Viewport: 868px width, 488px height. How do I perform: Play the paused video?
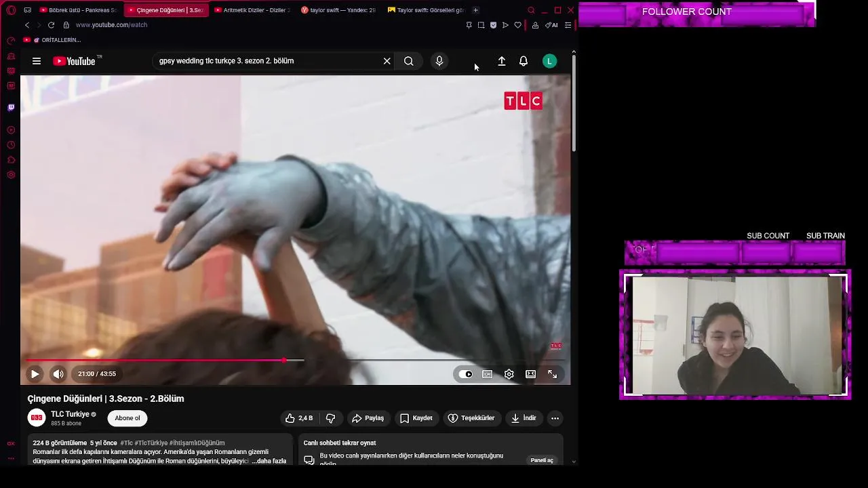click(35, 373)
